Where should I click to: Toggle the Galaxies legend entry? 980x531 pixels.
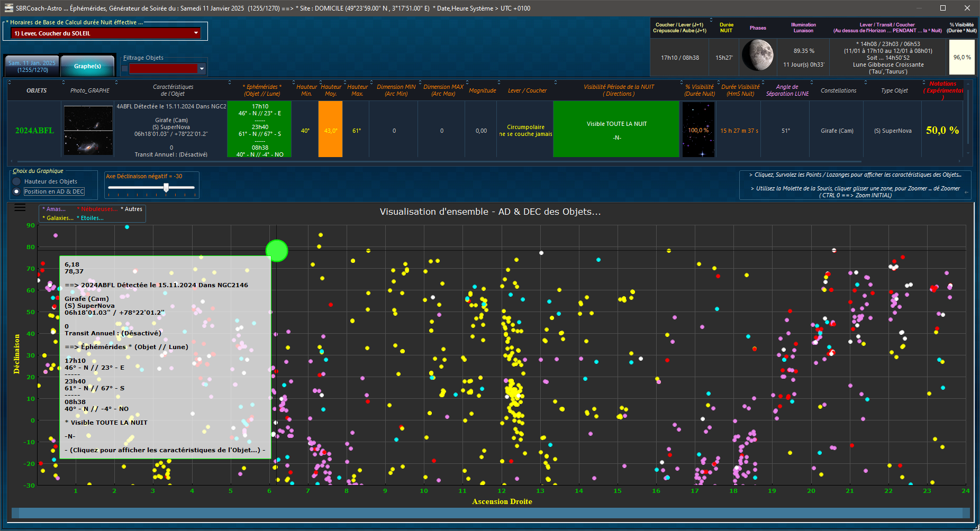pyautogui.click(x=58, y=218)
